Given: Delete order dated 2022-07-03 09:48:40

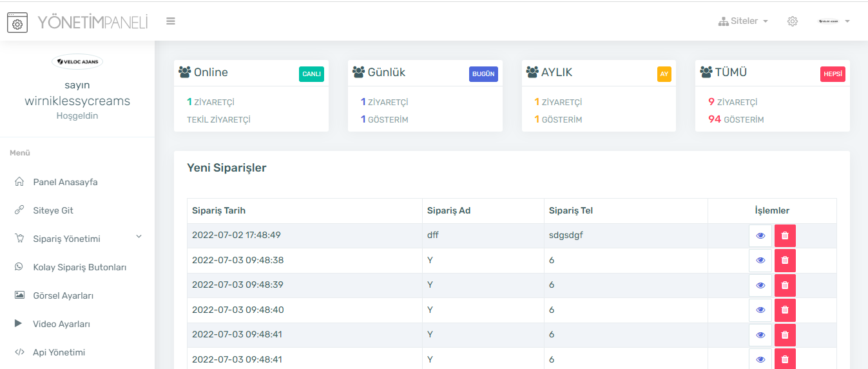Looking at the screenshot, I should tap(785, 310).
